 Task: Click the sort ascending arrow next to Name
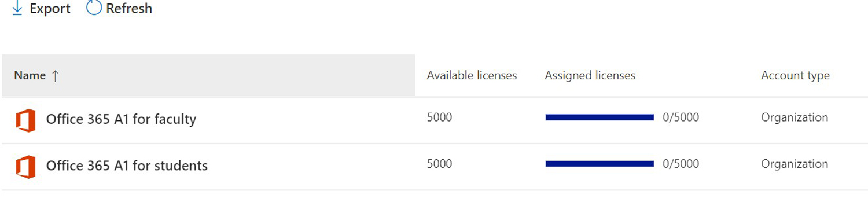coord(56,76)
